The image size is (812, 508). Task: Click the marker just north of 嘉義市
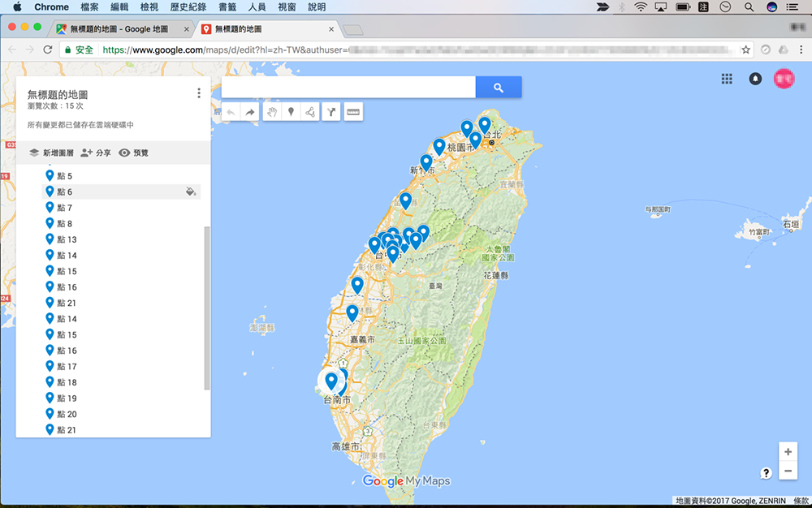click(352, 312)
